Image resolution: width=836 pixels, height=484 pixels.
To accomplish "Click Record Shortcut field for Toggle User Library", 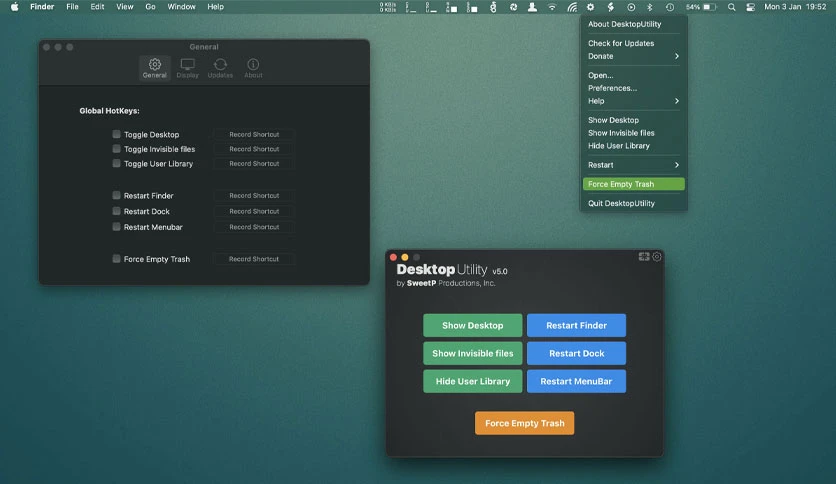I will (254, 164).
